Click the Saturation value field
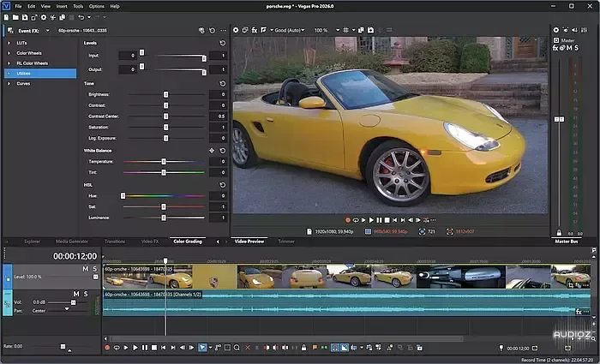Viewport: 600px width, 364px height. click(218, 127)
